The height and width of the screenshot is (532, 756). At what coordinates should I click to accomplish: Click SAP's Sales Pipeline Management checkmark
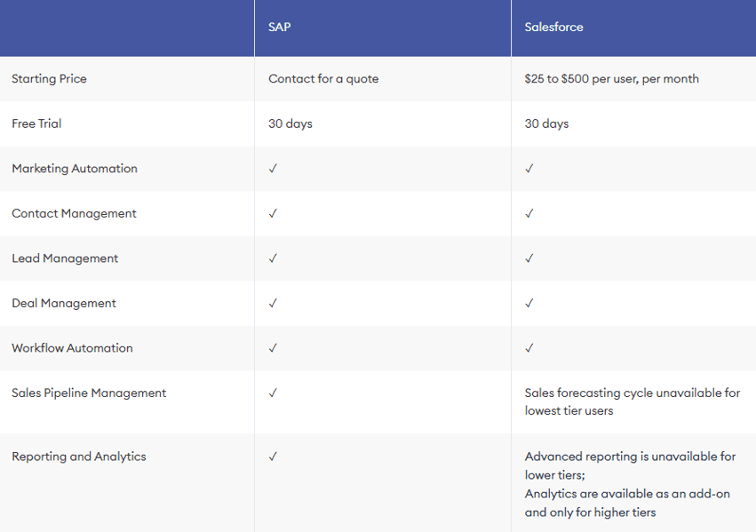pyautogui.click(x=273, y=393)
